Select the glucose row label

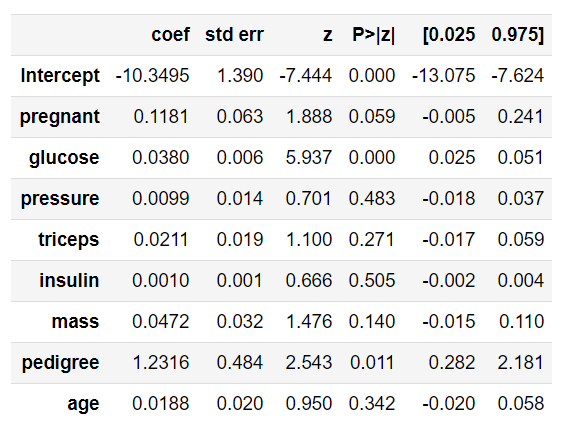point(64,158)
